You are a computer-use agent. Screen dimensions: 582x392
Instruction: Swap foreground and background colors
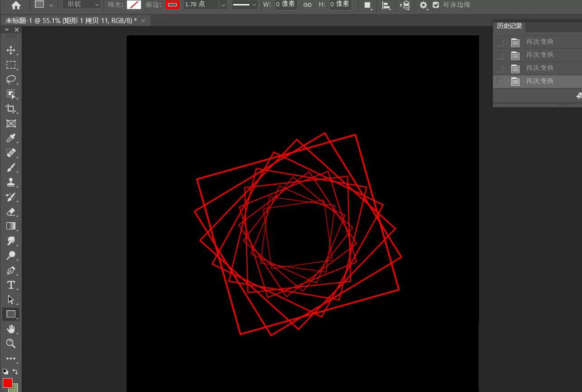click(15, 371)
